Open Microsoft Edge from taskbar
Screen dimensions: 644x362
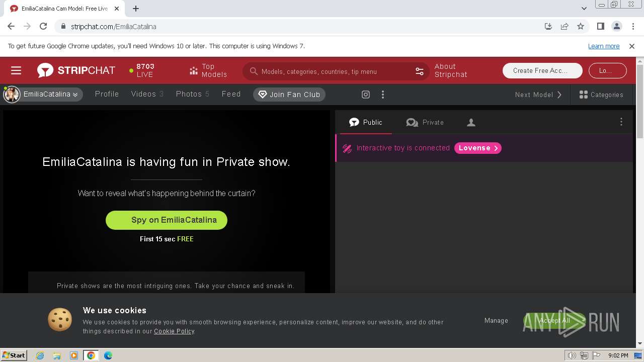coord(108,355)
